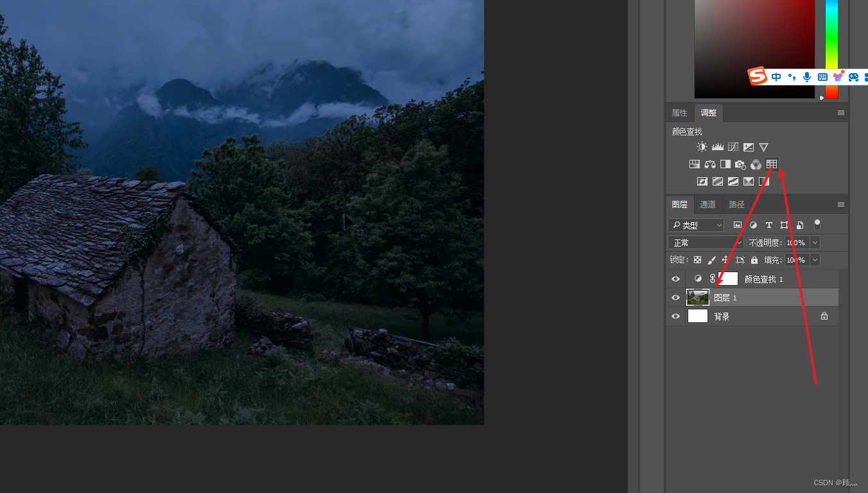Click the 不透明度 opacity value field
This screenshot has width=868, height=493.
[797, 243]
